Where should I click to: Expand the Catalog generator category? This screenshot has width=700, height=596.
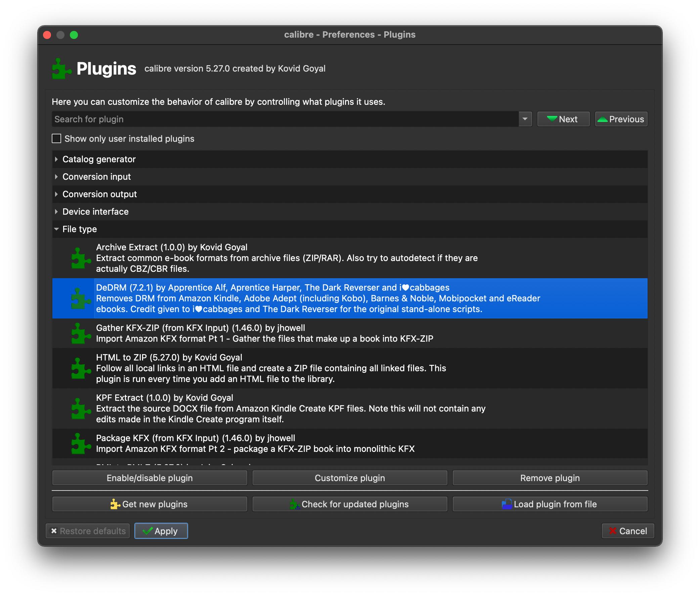pyautogui.click(x=56, y=159)
